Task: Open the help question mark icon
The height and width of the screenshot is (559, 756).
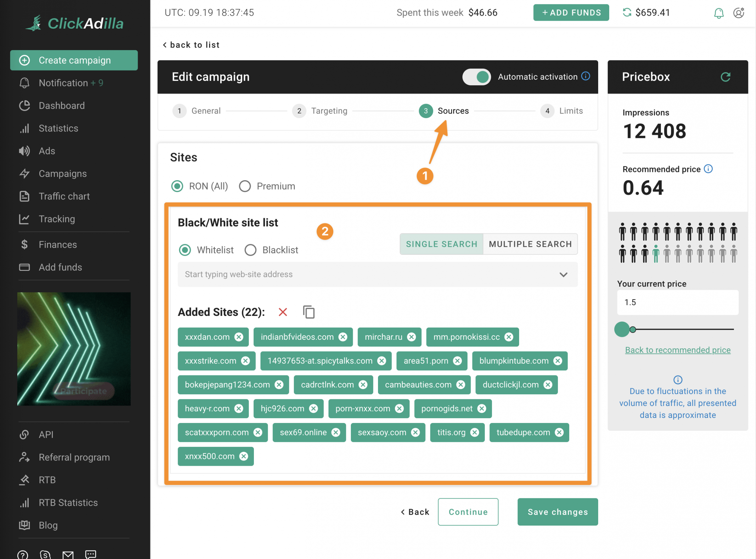Action: [x=23, y=555]
